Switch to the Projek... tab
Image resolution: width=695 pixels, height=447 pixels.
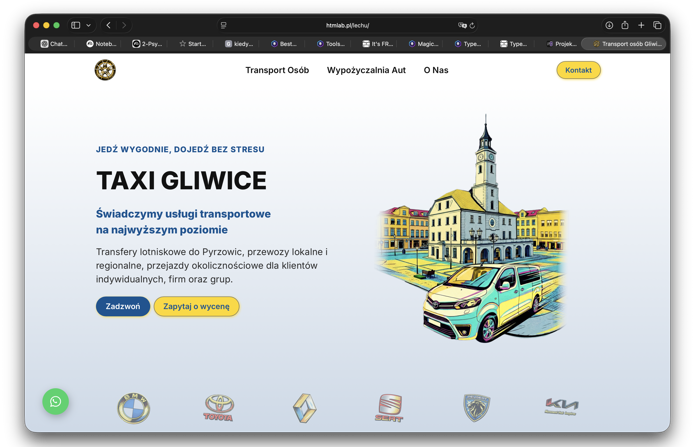click(562, 44)
